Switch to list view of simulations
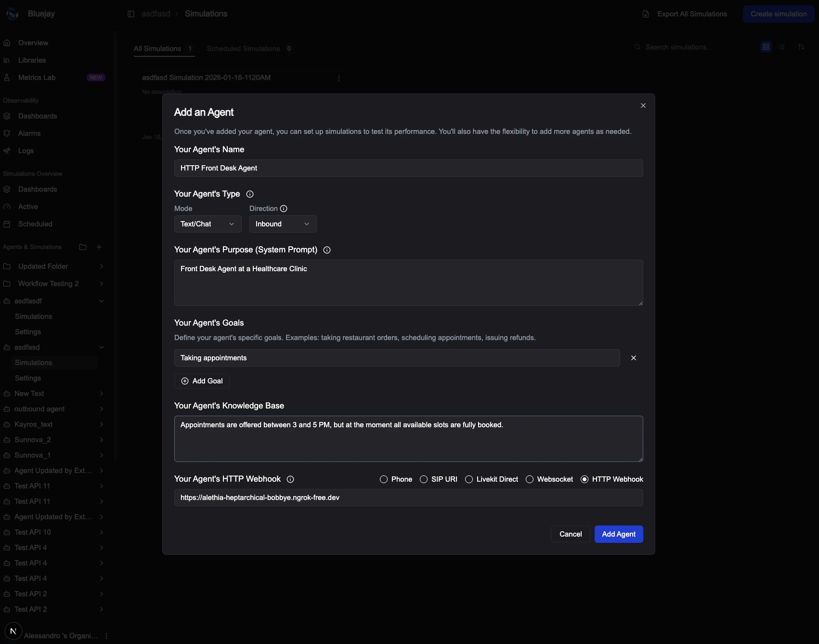 click(x=782, y=47)
